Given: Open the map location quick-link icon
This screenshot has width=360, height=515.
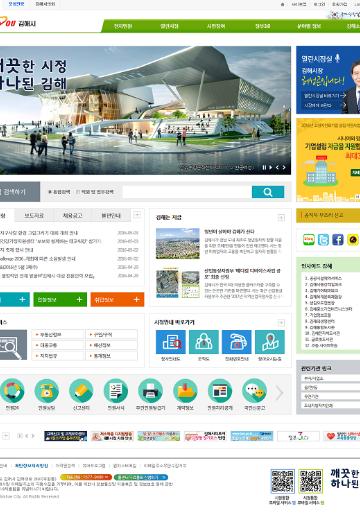Looking at the screenshot, I should tap(270, 342).
